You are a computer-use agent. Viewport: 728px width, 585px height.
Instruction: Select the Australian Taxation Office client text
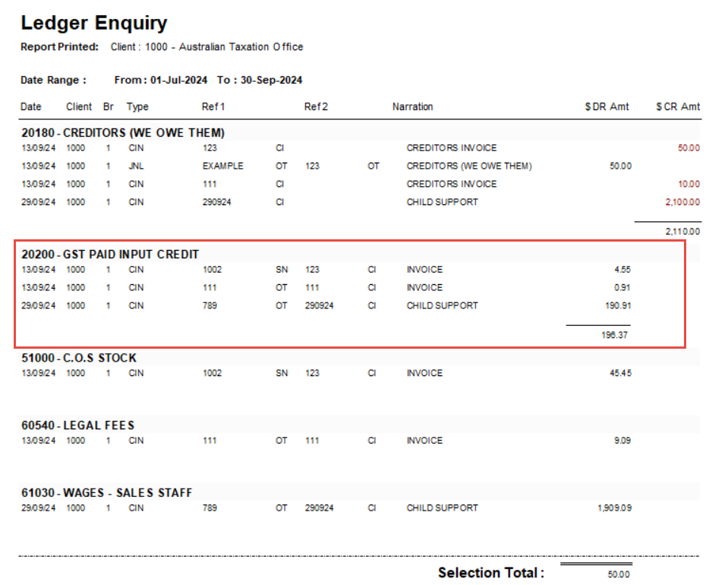pyautogui.click(x=241, y=47)
